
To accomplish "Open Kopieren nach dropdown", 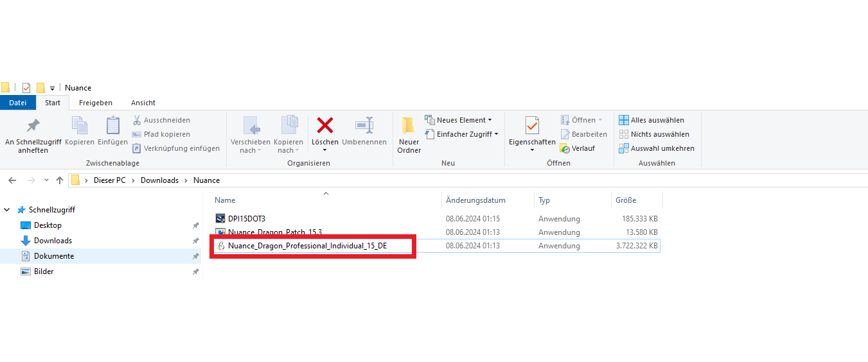I will point(288,135).
